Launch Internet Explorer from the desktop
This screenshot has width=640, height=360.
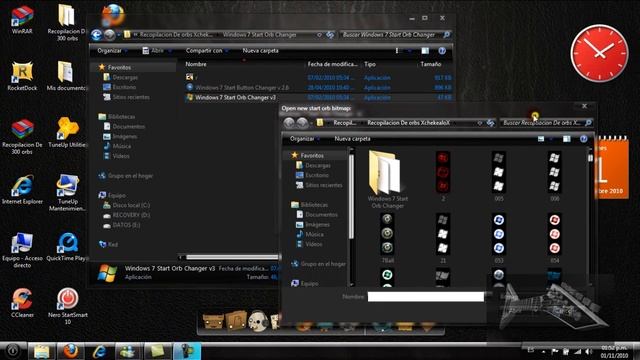point(22,190)
